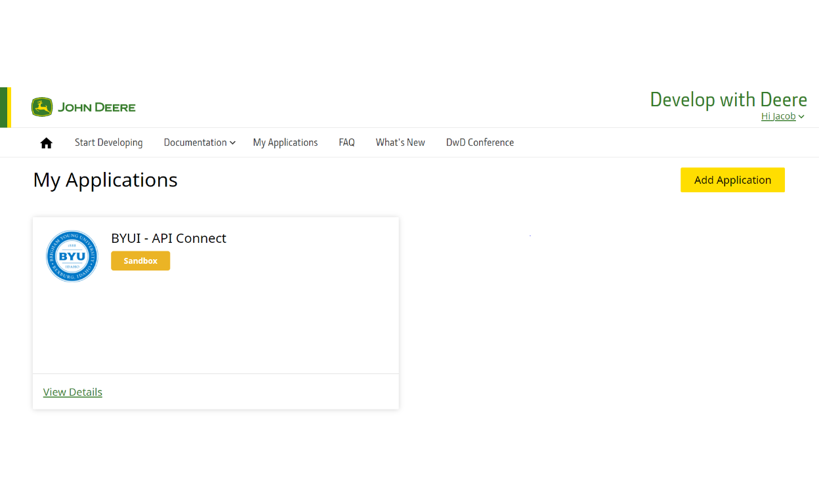
Task: Select the BYUI - API Connect title
Action: pos(169,238)
